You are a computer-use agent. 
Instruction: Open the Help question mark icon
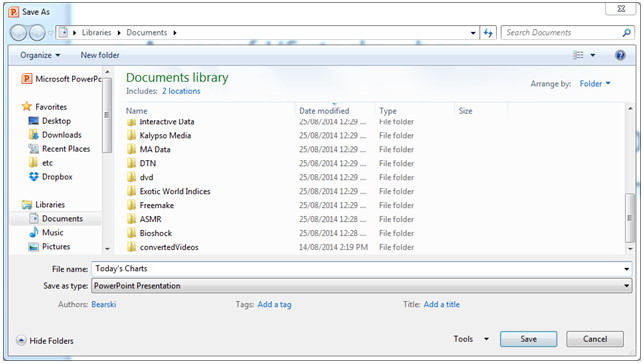620,55
